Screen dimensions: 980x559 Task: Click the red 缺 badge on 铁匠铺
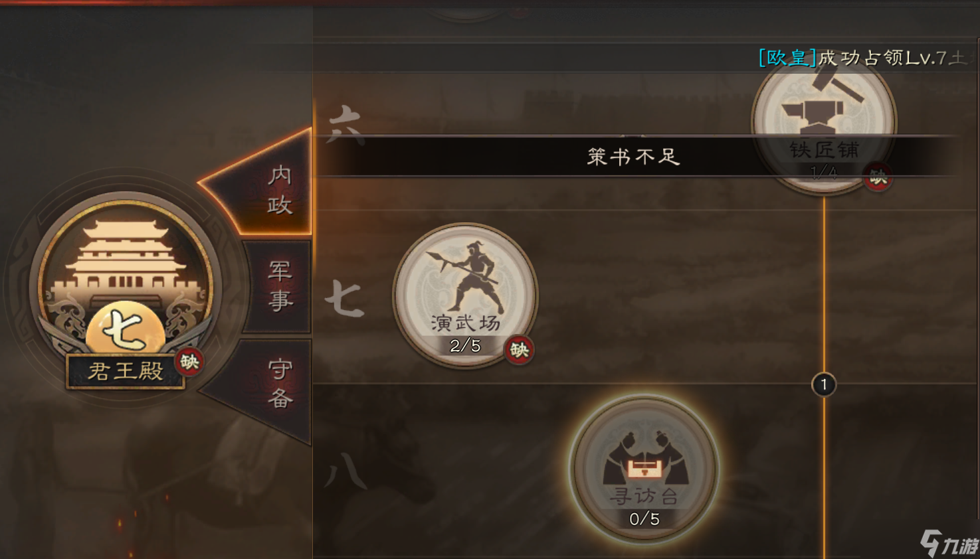pos(878,177)
